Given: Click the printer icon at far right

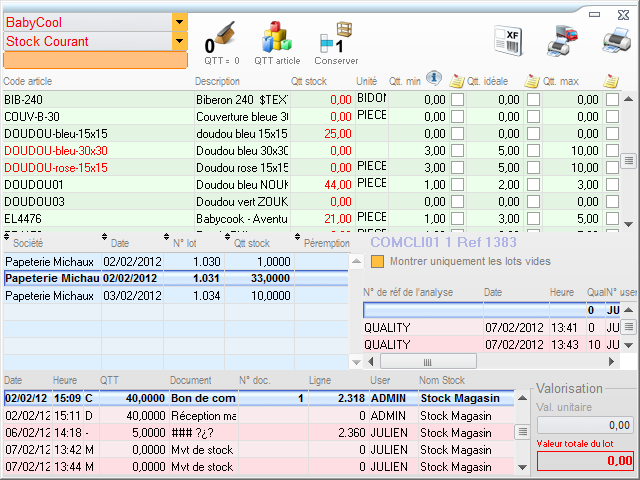Looking at the screenshot, I should (x=614, y=40).
